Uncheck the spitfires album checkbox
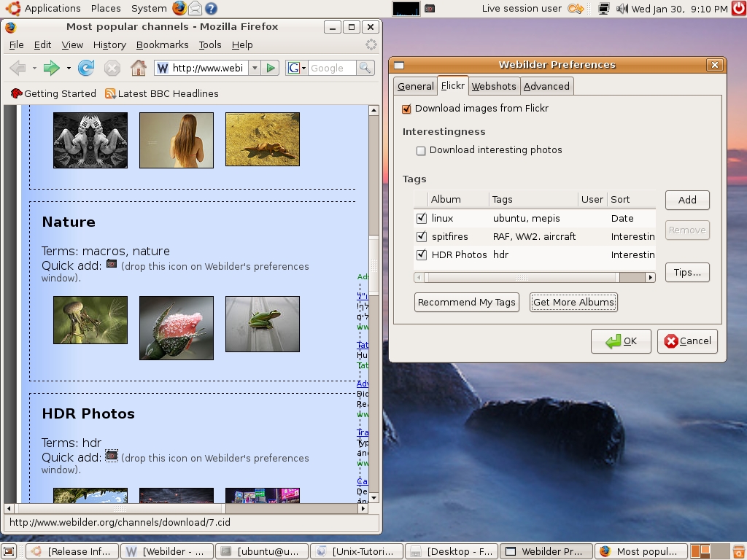 (x=421, y=236)
